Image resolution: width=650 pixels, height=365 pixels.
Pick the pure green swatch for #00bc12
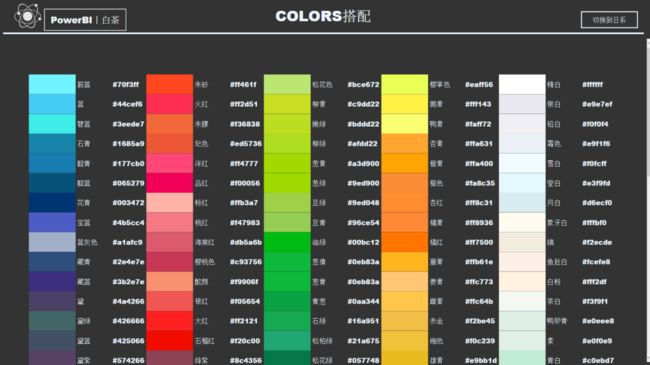click(x=287, y=242)
